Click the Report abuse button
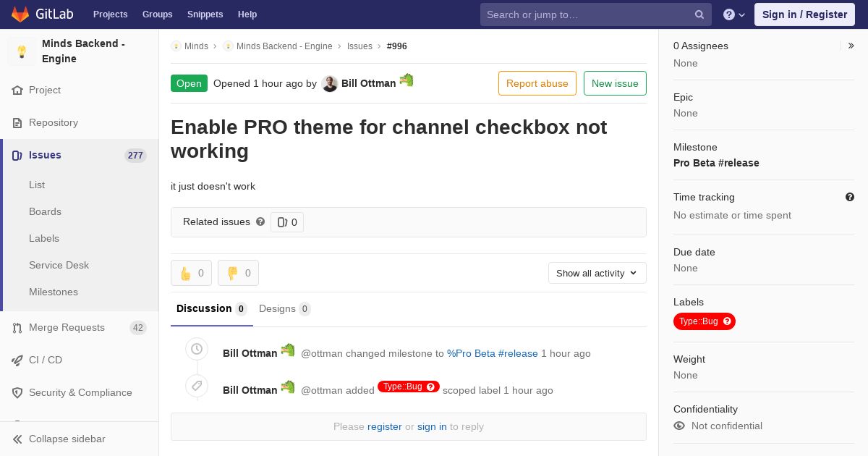Screen dimensions: 868x456 (x=537, y=83)
